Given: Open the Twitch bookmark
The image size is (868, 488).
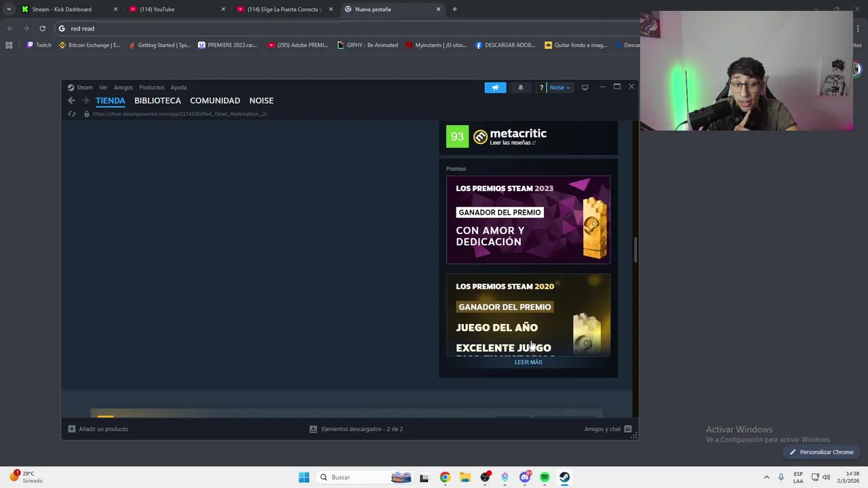Looking at the screenshot, I should pyautogui.click(x=39, y=45).
